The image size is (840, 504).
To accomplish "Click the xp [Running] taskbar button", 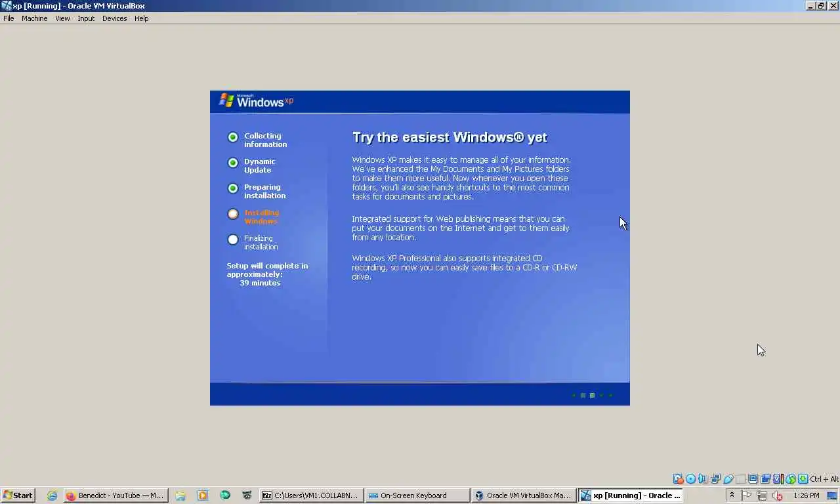I will click(x=631, y=495).
